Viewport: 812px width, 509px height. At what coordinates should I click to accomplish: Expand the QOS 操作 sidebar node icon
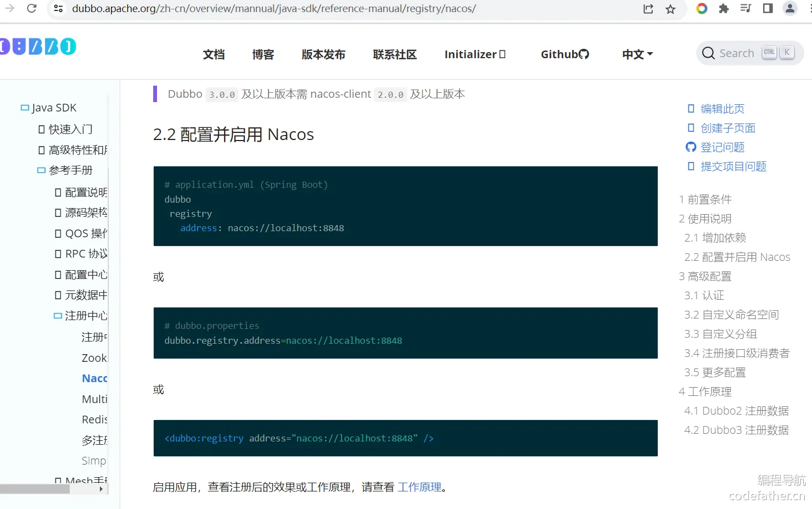(58, 233)
